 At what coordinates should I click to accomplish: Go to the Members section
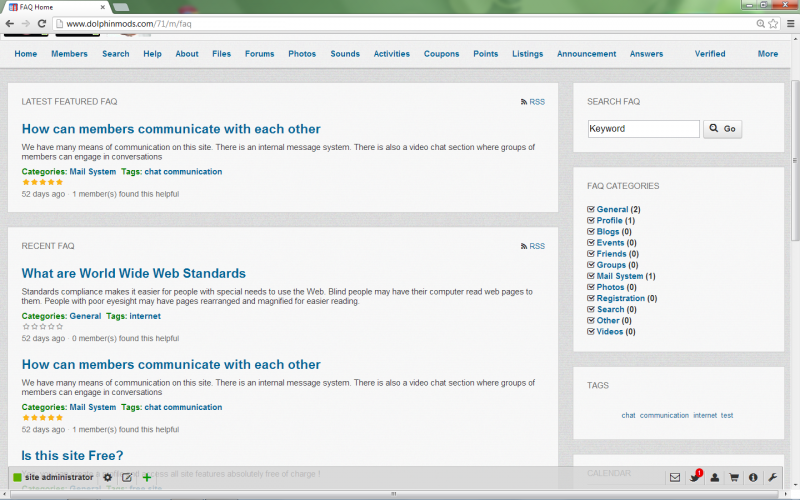tap(69, 54)
